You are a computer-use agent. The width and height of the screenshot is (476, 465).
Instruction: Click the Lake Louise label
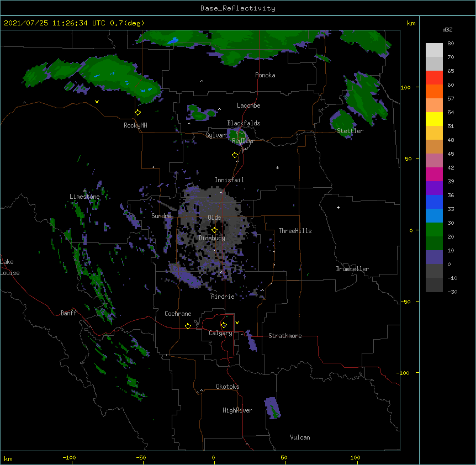pos(9,267)
